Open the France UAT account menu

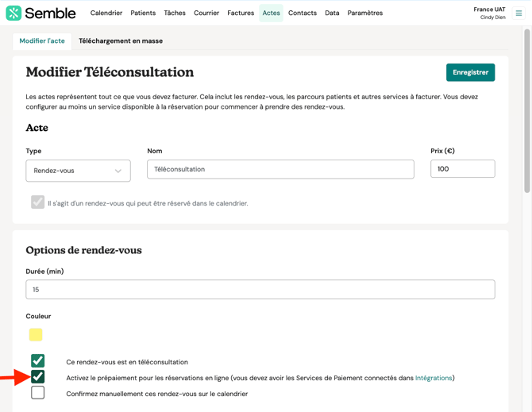[488, 13]
